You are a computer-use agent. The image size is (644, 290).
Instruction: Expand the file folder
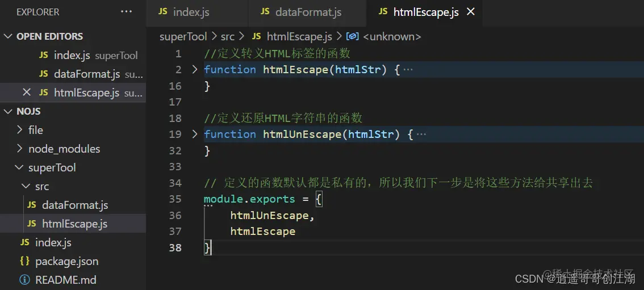(73, 130)
